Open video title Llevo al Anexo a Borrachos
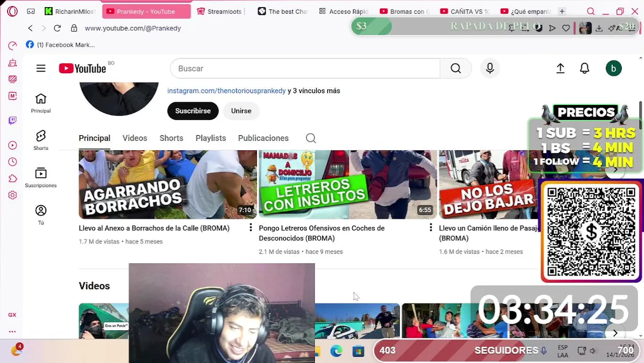Image resolution: width=644 pixels, height=363 pixels. [154, 228]
